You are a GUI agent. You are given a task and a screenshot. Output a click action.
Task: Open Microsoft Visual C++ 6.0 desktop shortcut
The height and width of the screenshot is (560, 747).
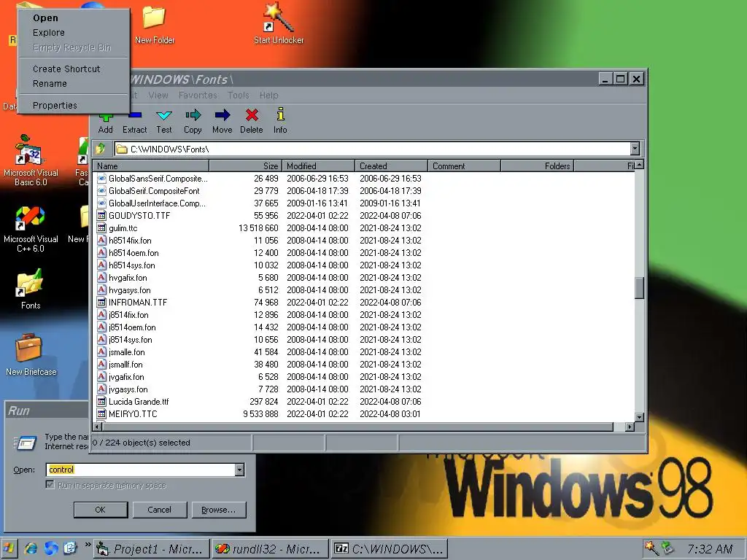(31, 229)
